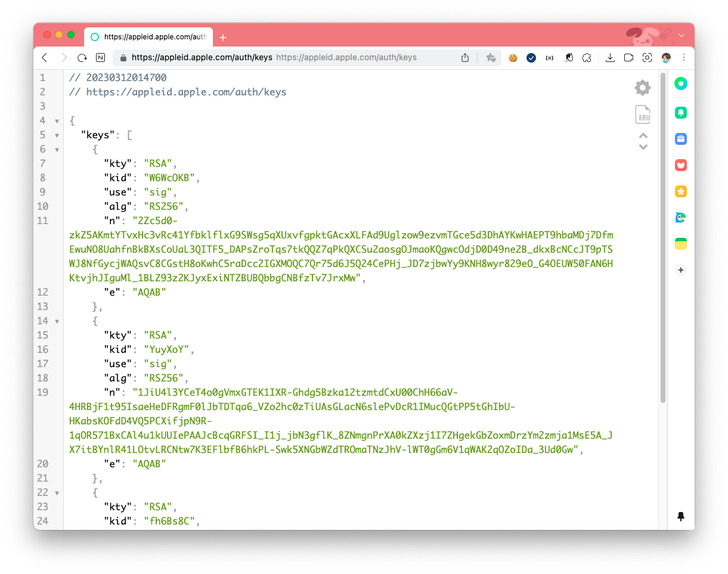Image resolution: width=728 pixels, height=574 pixels.
Task: Open the blue briefcase sidebar icon
Action: pos(681,139)
